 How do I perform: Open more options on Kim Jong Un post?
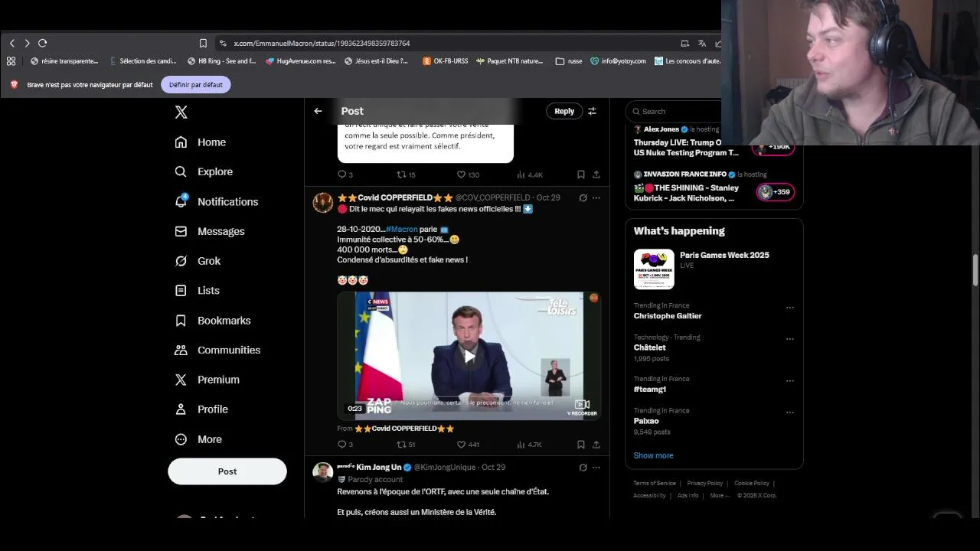click(x=596, y=467)
